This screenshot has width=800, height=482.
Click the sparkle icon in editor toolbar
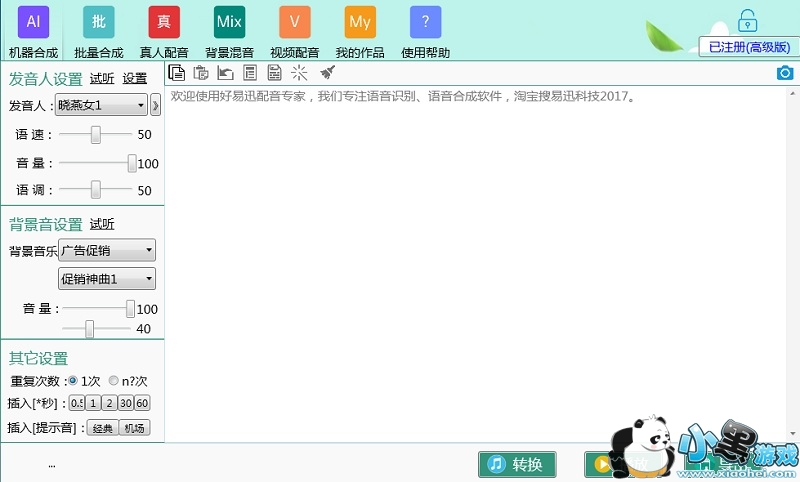click(299, 72)
